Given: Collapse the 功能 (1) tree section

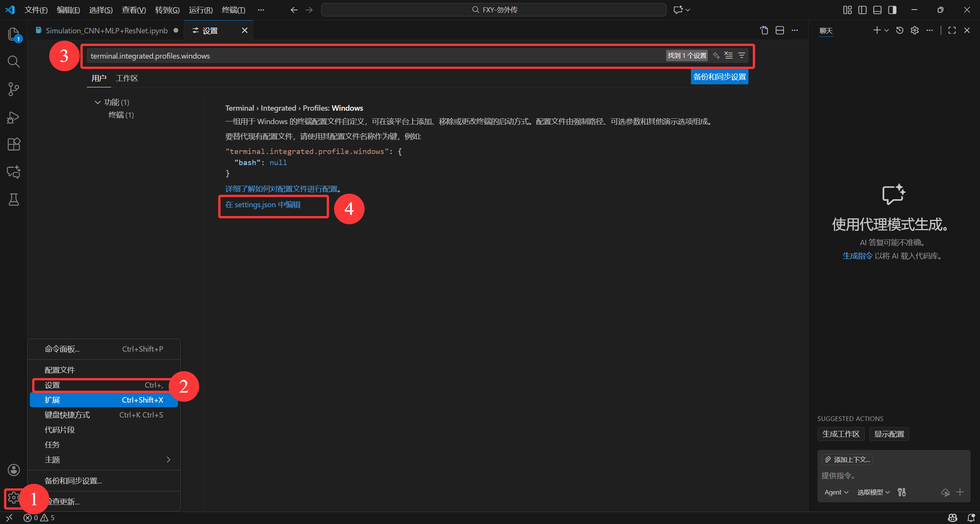Looking at the screenshot, I should [98, 102].
